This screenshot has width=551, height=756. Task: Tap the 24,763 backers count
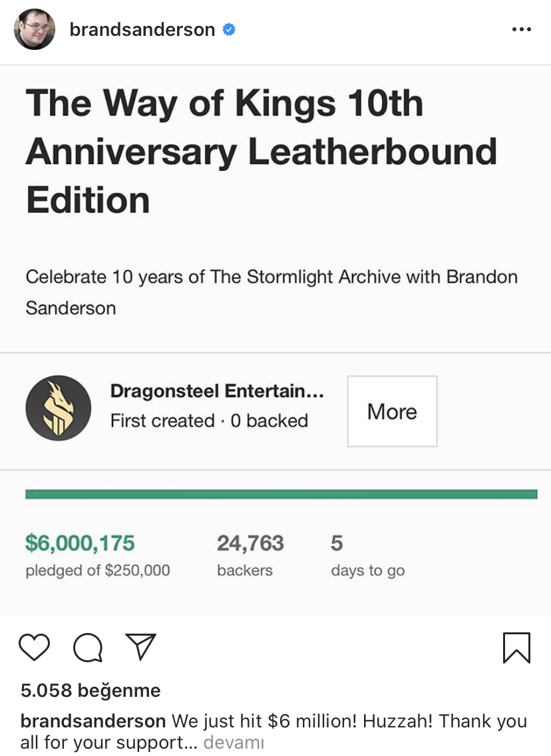click(x=250, y=543)
